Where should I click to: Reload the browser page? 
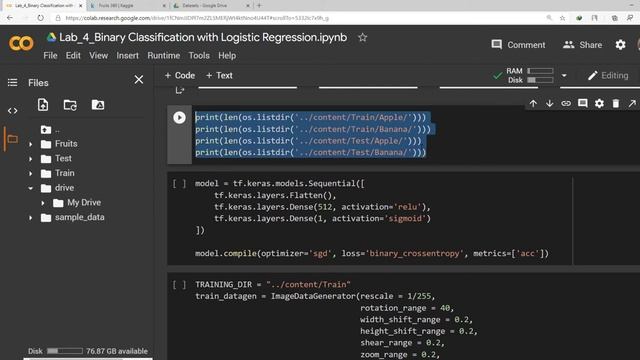coord(40,18)
